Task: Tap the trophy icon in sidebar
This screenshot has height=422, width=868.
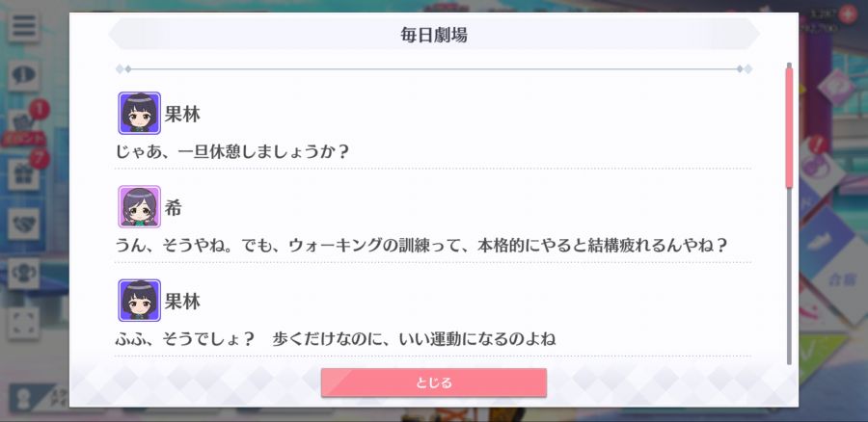Action: [23, 274]
